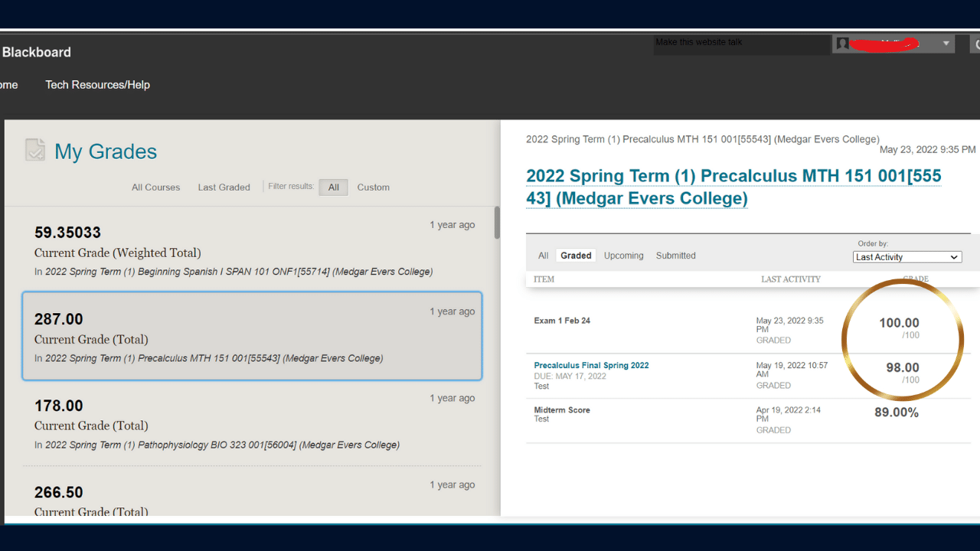This screenshot has width=980, height=551.
Task: Select the Last Graded filter
Action: [x=224, y=187]
